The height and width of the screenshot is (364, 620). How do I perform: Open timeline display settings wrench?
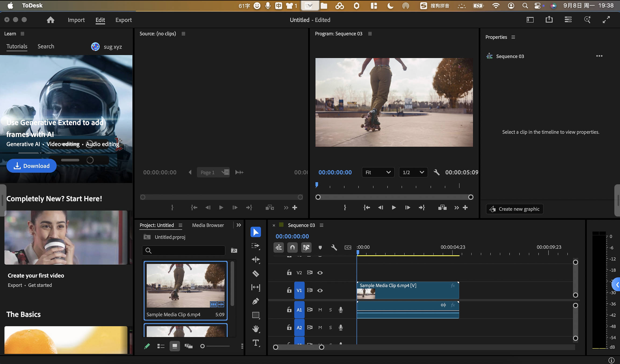334,247
